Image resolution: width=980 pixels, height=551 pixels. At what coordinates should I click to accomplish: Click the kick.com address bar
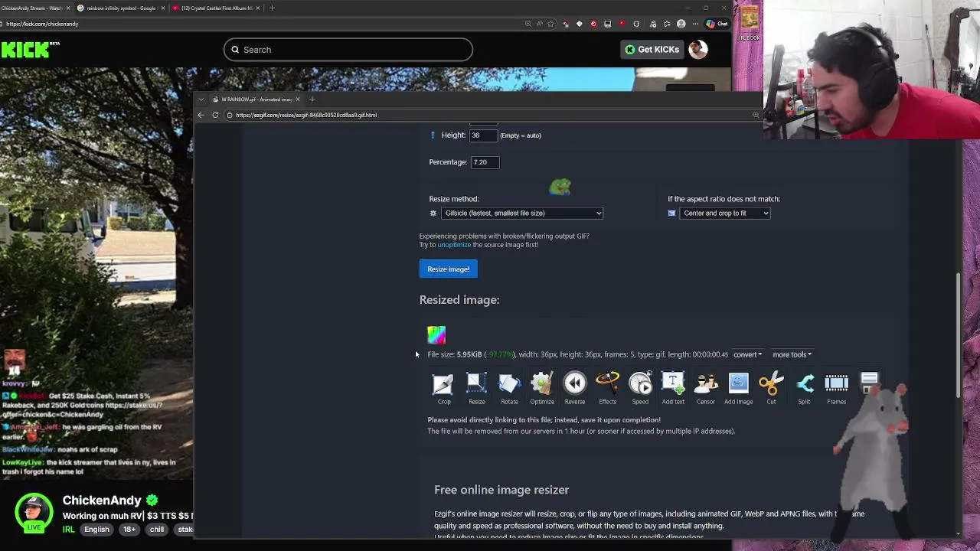pyautogui.click(x=260, y=24)
